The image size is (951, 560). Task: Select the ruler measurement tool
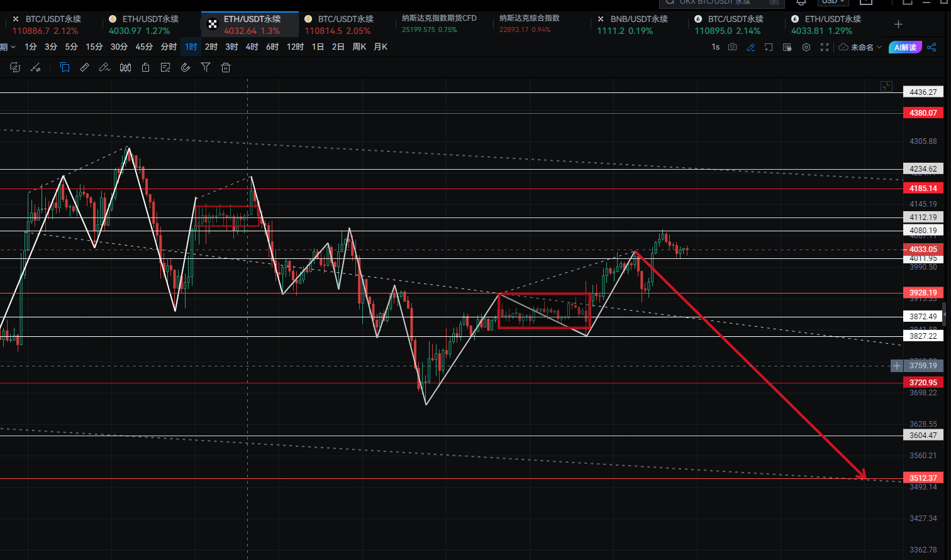pos(84,67)
